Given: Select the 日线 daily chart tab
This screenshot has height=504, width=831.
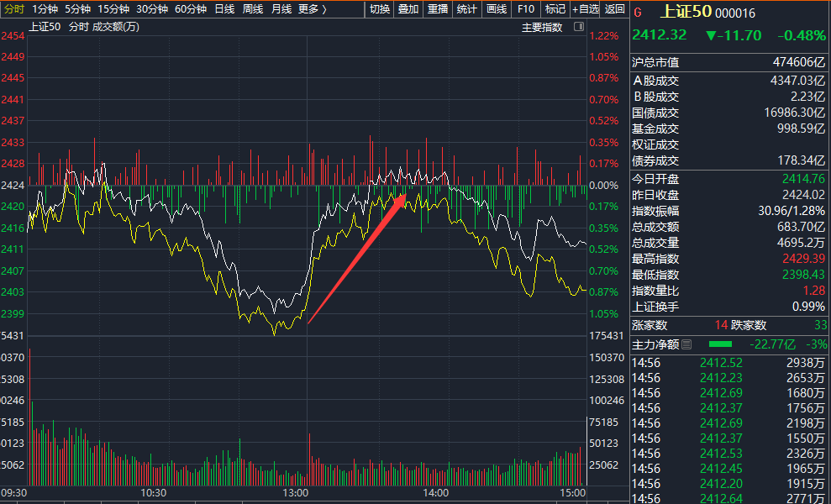Looking at the screenshot, I should tap(224, 9).
